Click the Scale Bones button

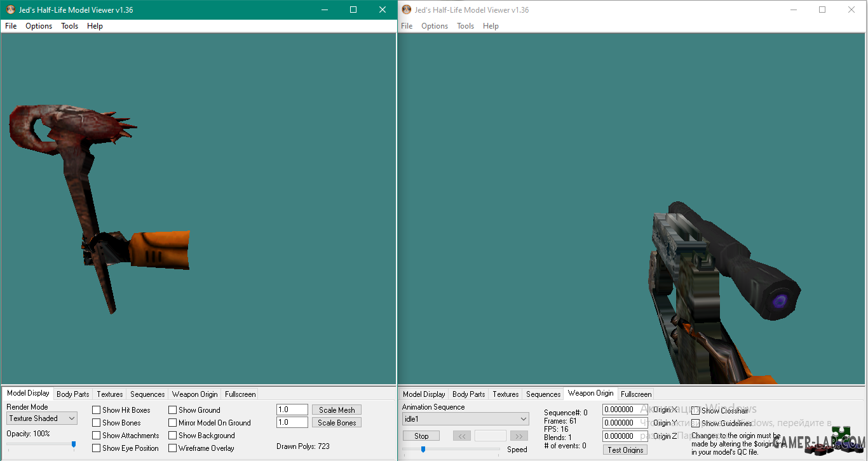[337, 423]
